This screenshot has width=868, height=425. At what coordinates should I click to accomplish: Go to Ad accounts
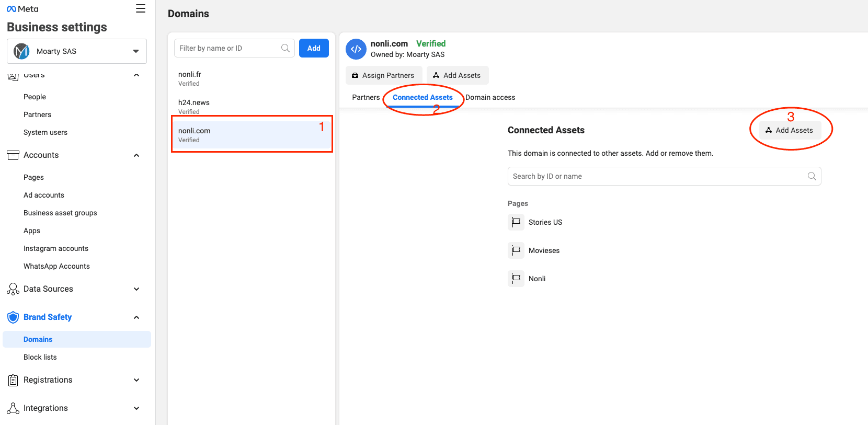coord(44,195)
